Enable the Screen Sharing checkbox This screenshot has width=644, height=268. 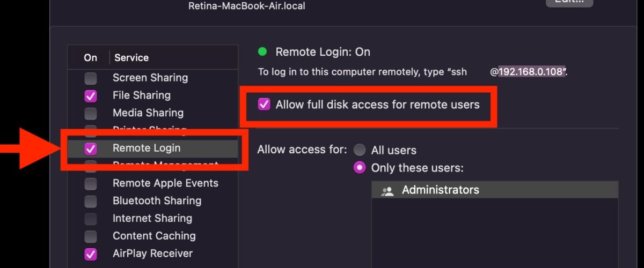91,79
